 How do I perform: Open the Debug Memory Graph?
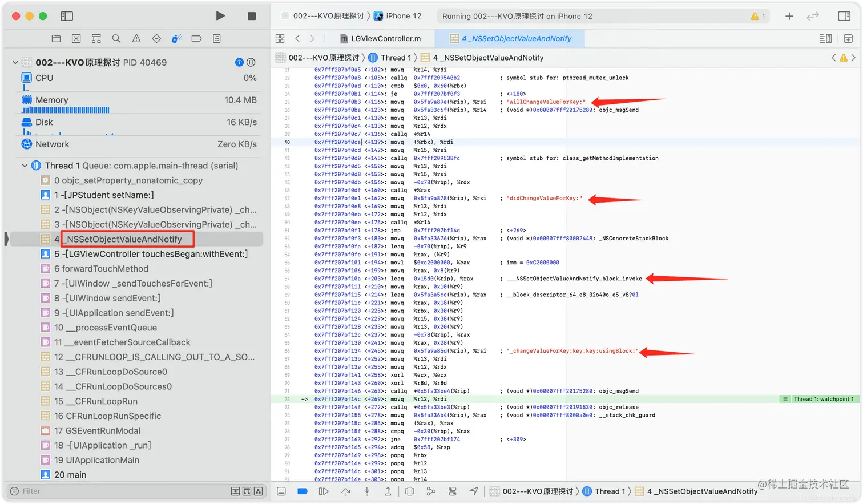pyautogui.click(x=431, y=491)
